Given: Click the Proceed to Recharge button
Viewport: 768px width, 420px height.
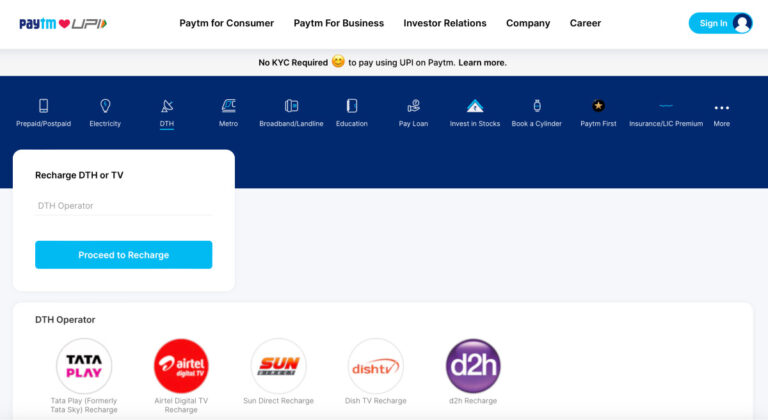Looking at the screenshot, I should point(123,255).
